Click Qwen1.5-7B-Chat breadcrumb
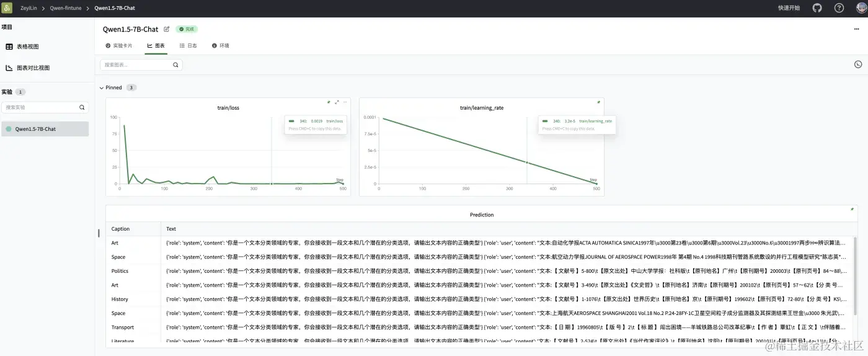The width and height of the screenshot is (868, 356). [x=115, y=8]
